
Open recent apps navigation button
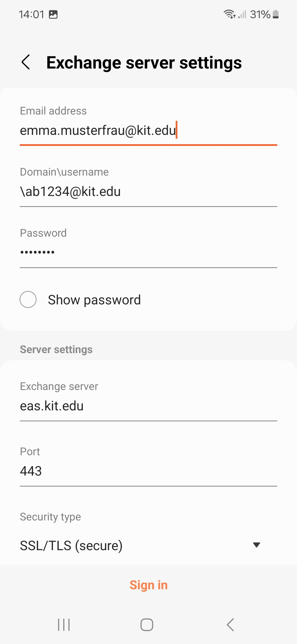[x=64, y=624]
